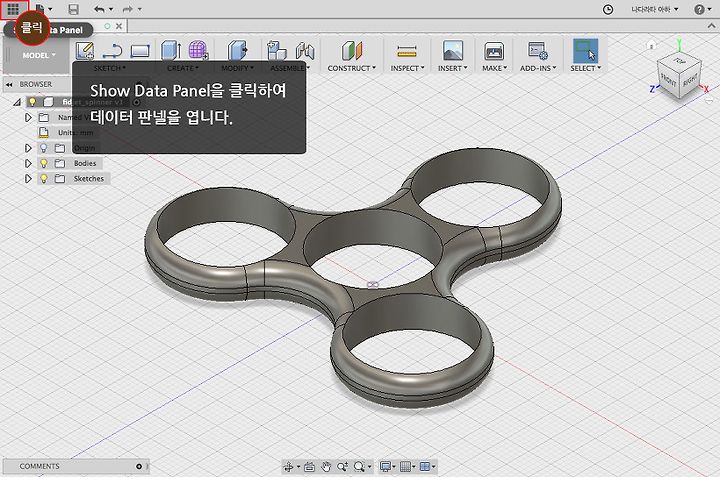Open the MAKE menu
Viewport: 720px width, 477px height.
(495, 68)
